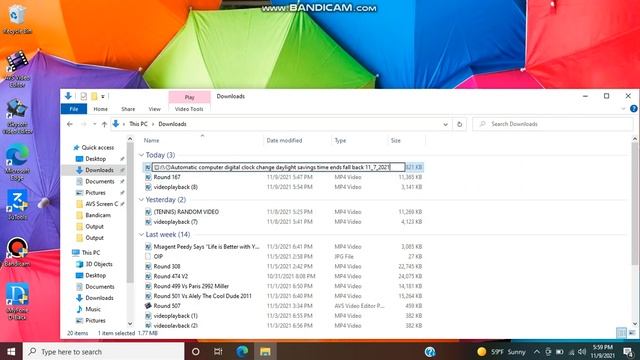Click the taskbar search box
The height and width of the screenshot is (360, 640).
click(104, 351)
